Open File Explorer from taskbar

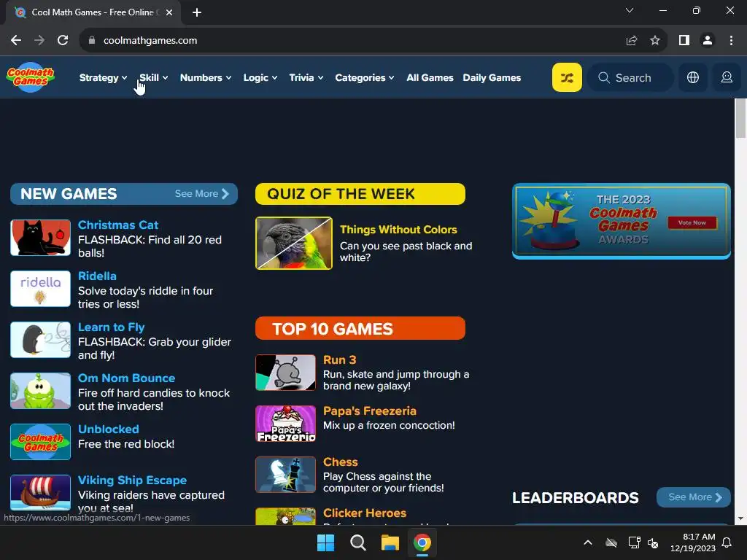pyautogui.click(x=390, y=542)
